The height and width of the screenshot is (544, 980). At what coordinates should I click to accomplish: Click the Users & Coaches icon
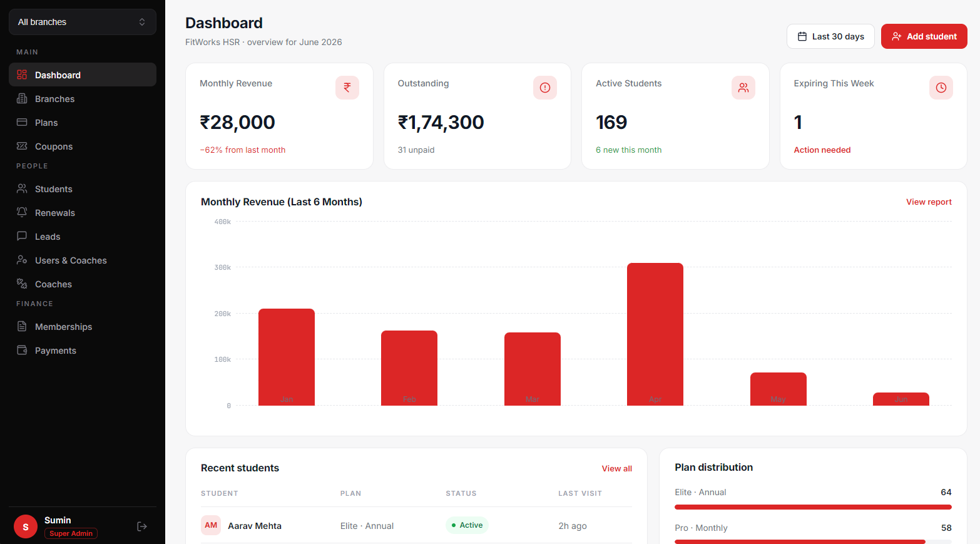coord(22,260)
